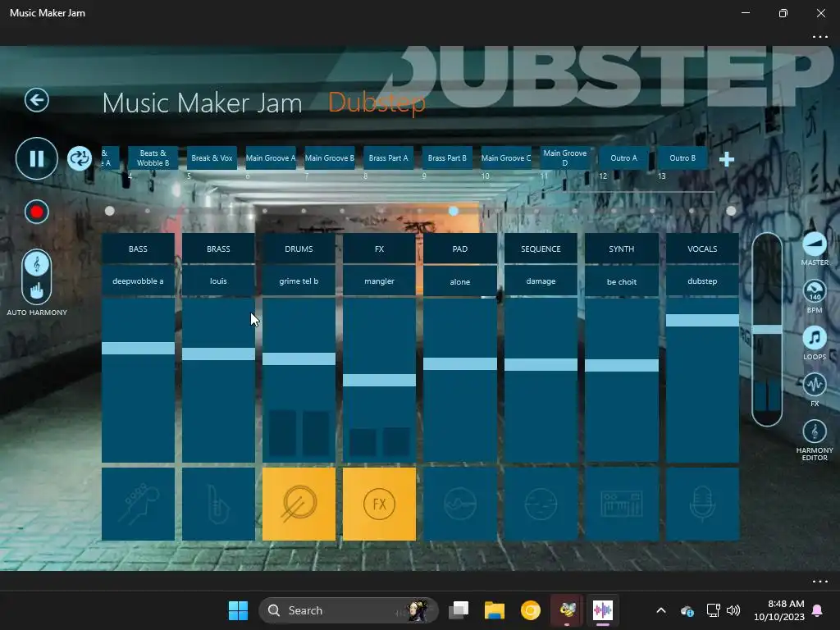The width and height of the screenshot is (840, 630).
Task: Select the Main Groove C part
Action: [x=506, y=158]
